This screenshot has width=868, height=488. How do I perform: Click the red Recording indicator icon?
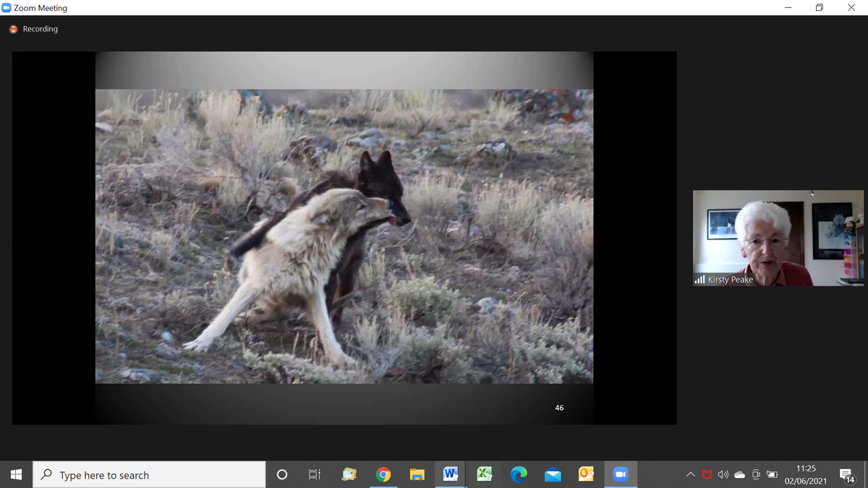[x=13, y=29]
